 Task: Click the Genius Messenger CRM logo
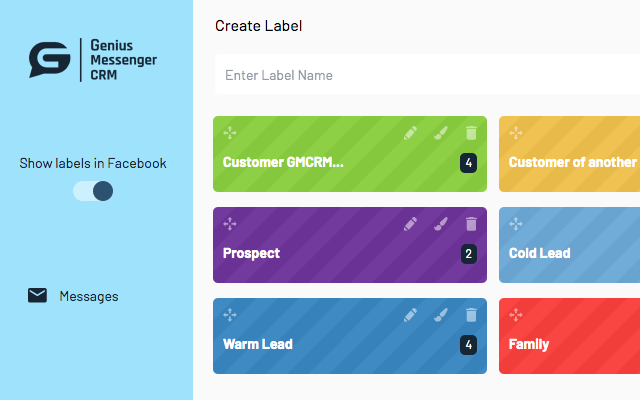tap(93, 60)
